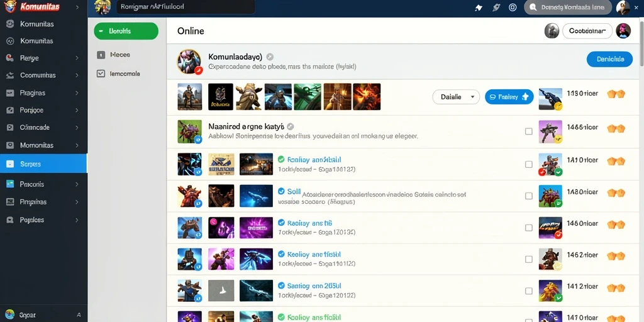Tick the checkbox in the Nanired argne row
The image size is (644, 322).
(x=528, y=131)
